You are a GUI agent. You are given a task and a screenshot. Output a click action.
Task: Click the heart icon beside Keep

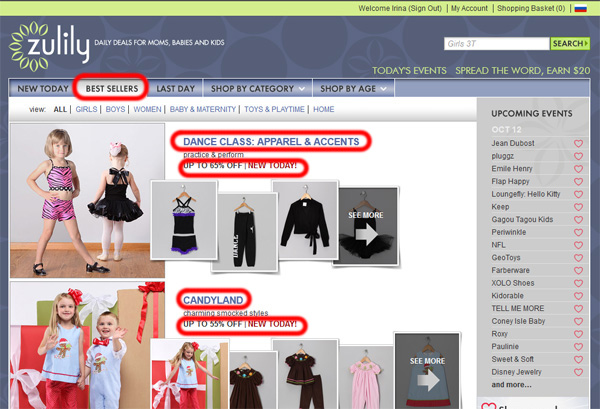pyautogui.click(x=578, y=207)
